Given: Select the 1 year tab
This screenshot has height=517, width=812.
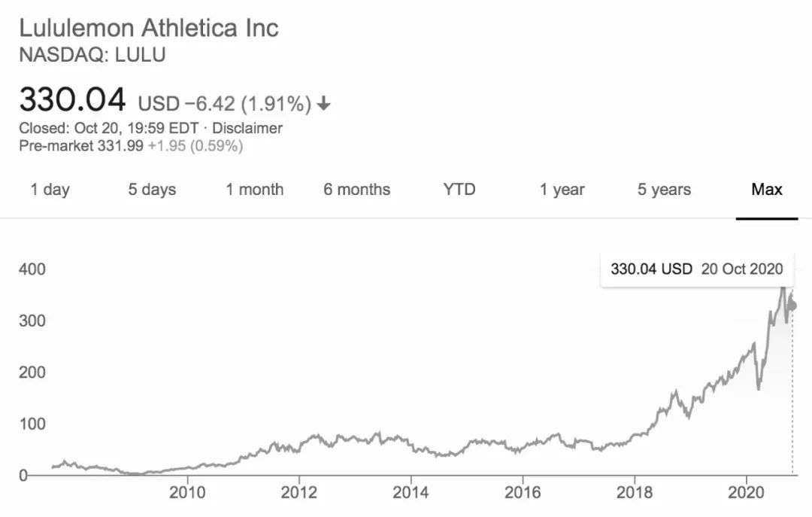Looking at the screenshot, I should coord(562,190).
